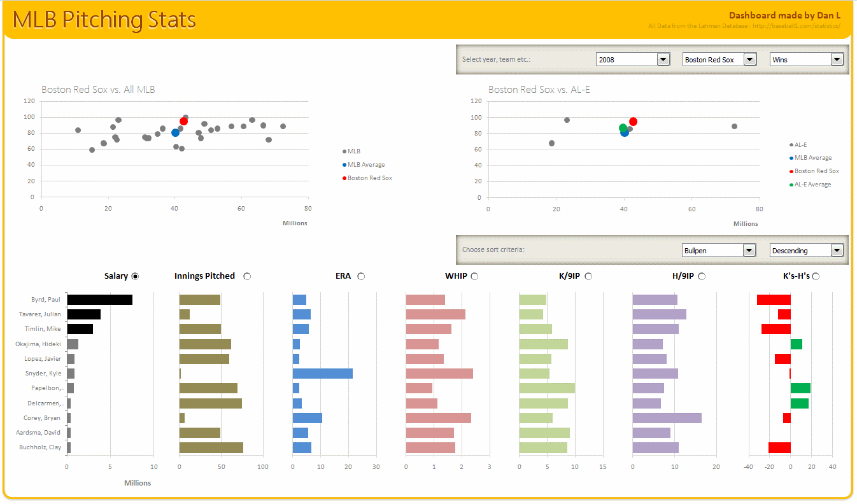Click the Boston Red Sox vs. All MLB title
The height and width of the screenshot is (504, 857).
pyautogui.click(x=98, y=90)
